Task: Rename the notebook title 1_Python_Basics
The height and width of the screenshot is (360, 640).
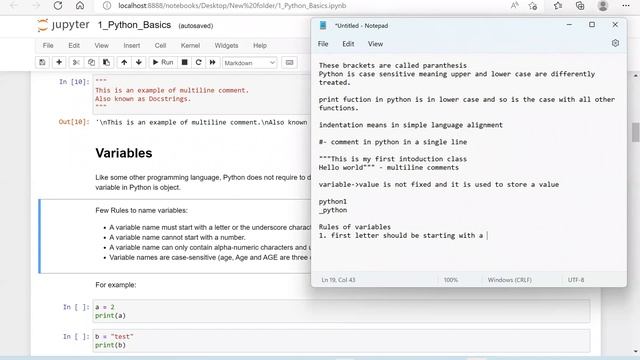Action: click(x=134, y=25)
